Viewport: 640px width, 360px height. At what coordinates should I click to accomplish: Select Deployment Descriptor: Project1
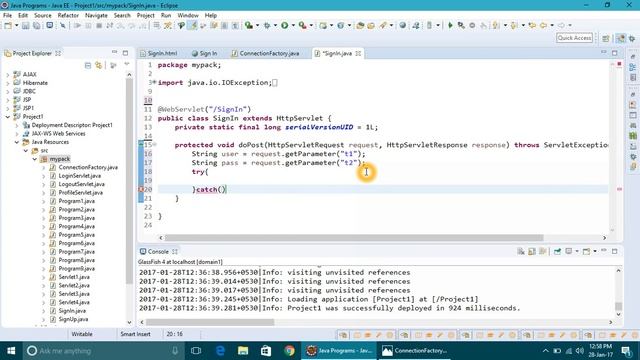click(x=72, y=125)
